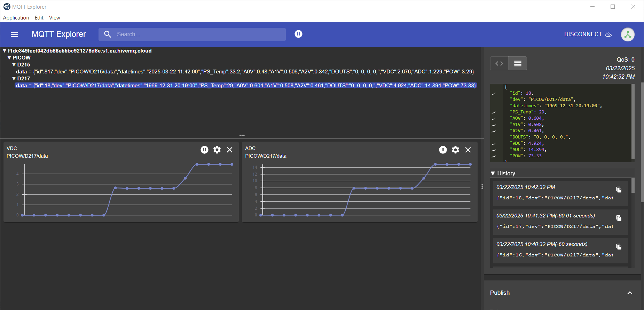Screen dimensions: 644x310
Task: Pause the ADC chart
Action: point(443,150)
